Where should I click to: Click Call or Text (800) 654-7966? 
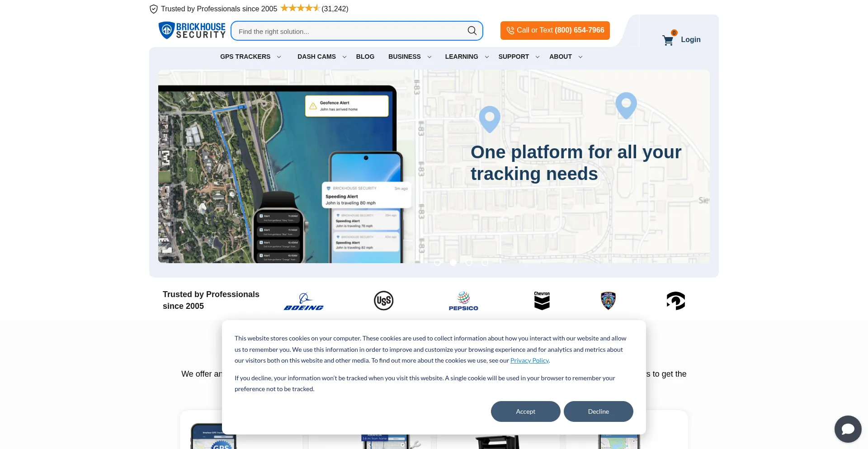(x=555, y=30)
